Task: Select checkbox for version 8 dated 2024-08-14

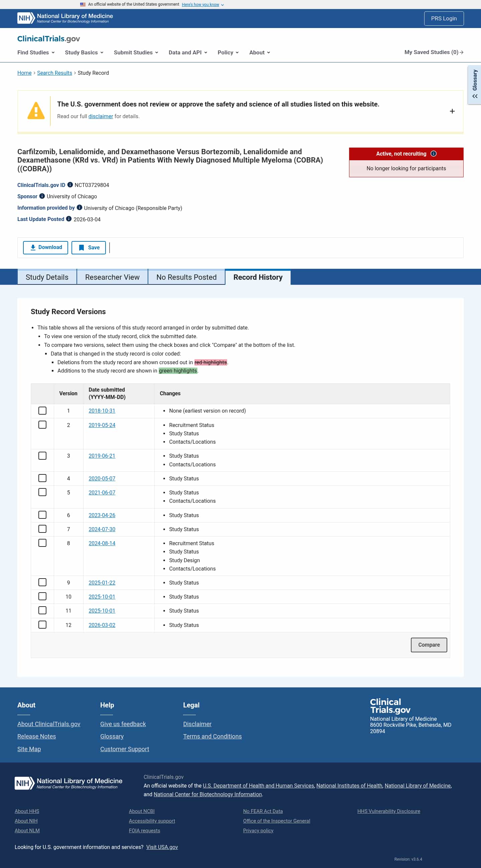Action: click(42, 543)
